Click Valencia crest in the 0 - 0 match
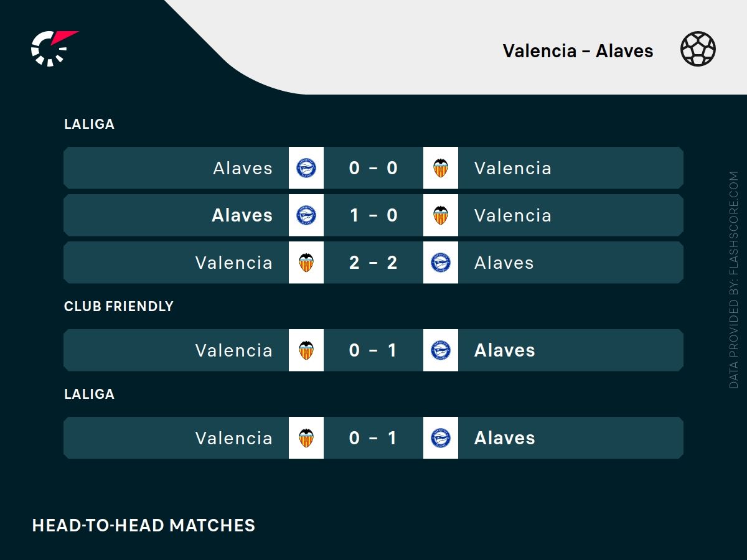Viewport: 747px width, 560px height. coord(441,168)
